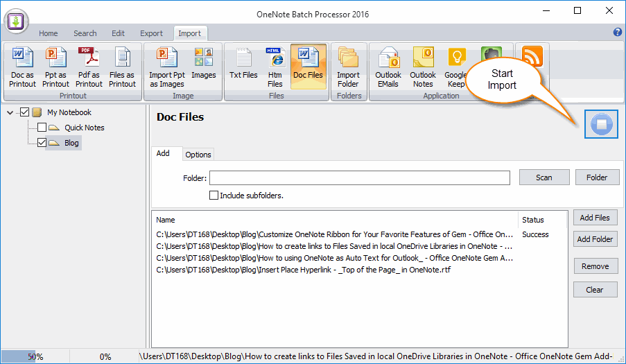Click the Remove button

point(595,266)
